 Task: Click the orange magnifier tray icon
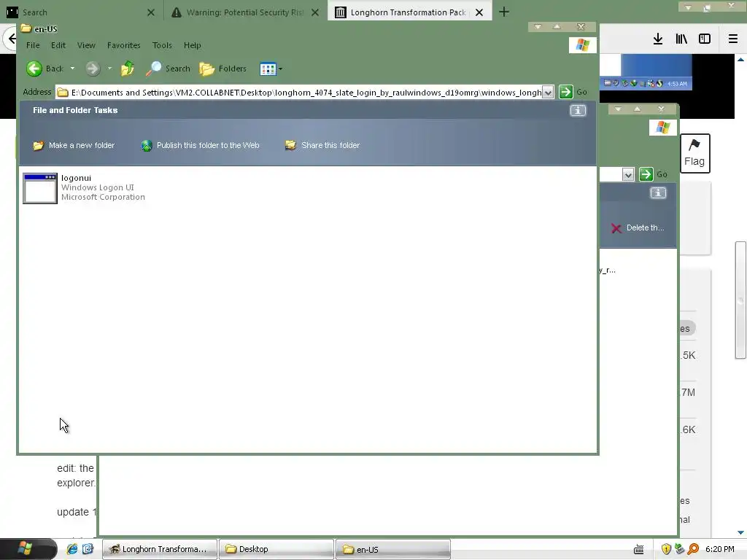pyautogui.click(x=693, y=550)
